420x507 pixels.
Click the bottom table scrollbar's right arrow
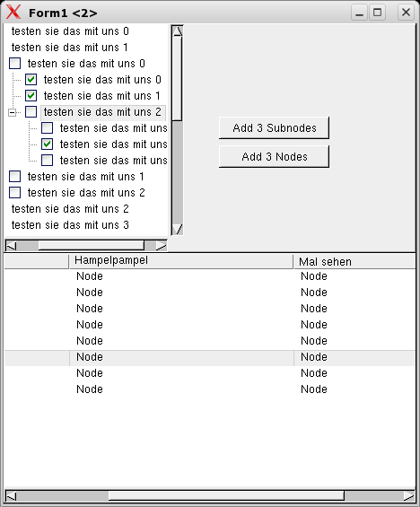point(408,495)
